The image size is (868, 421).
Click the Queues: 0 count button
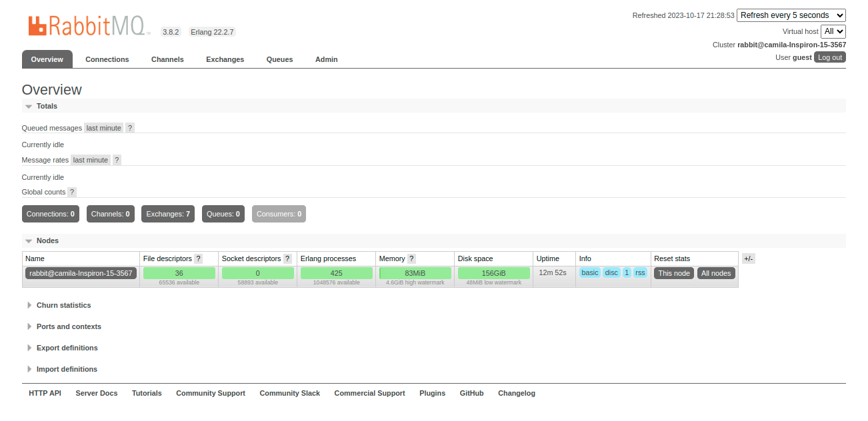223,214
